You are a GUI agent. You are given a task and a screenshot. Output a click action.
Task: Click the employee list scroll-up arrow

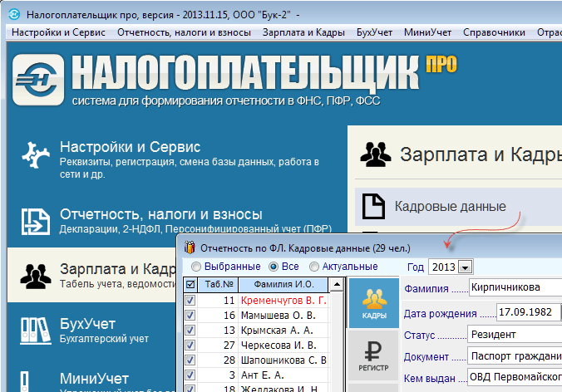tap(337, 285)
